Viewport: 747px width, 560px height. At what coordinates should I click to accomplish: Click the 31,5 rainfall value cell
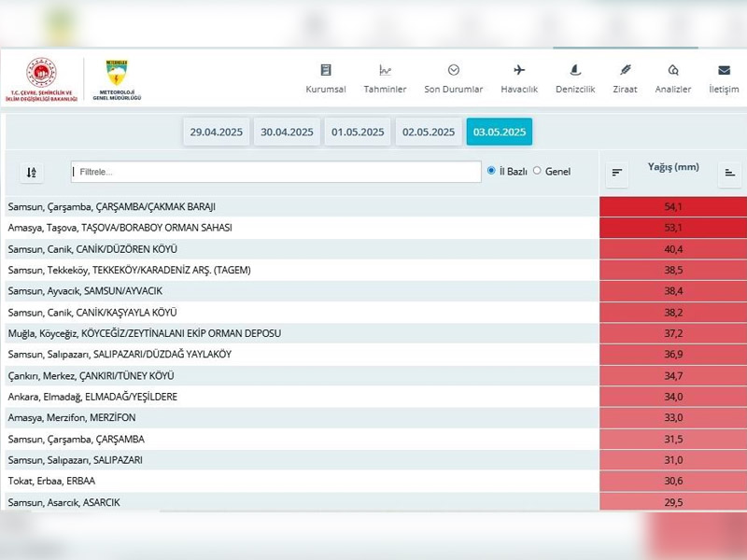(x=673, y=439)
